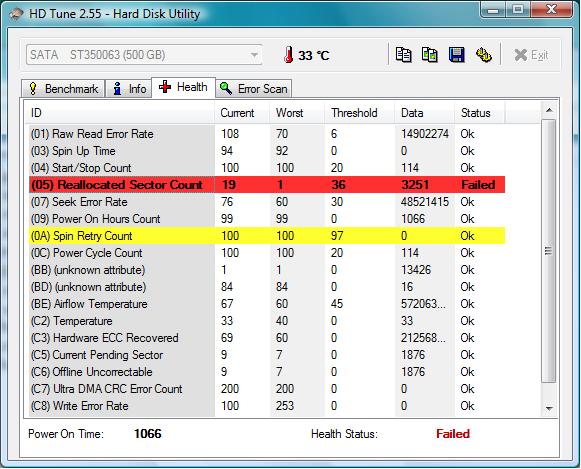This screenshot has height=469, width=581.
Task: Open the SATA ST350063 drive dropdown
Action: point(145,55)
